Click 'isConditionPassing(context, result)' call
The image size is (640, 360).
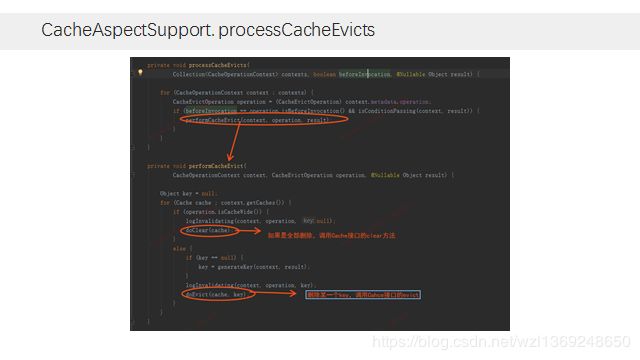click(x=415, y=111)
